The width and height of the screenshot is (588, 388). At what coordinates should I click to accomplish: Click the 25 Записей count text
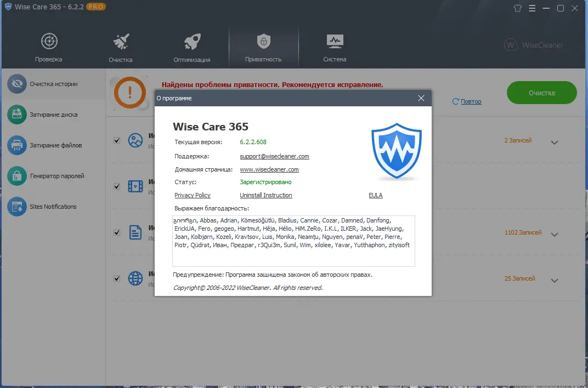[x=519, y=278]
